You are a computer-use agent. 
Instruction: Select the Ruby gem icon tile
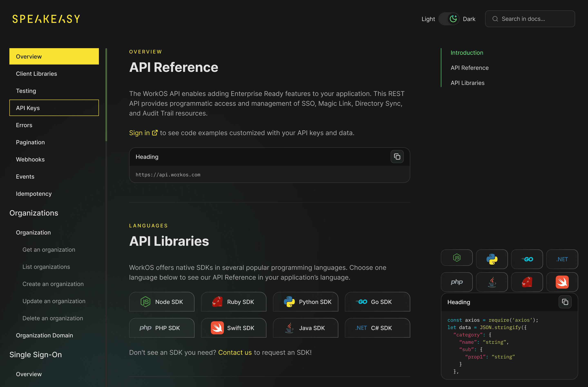pos(527,282)
